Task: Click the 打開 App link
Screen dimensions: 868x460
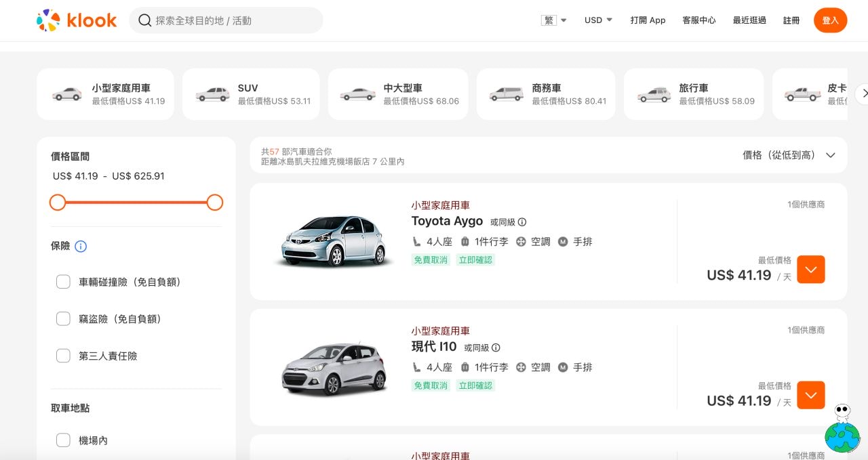Action: pos(648,20)
